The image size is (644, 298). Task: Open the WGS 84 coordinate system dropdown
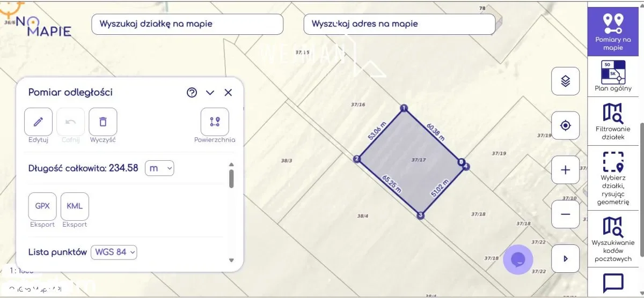(114, 252)
